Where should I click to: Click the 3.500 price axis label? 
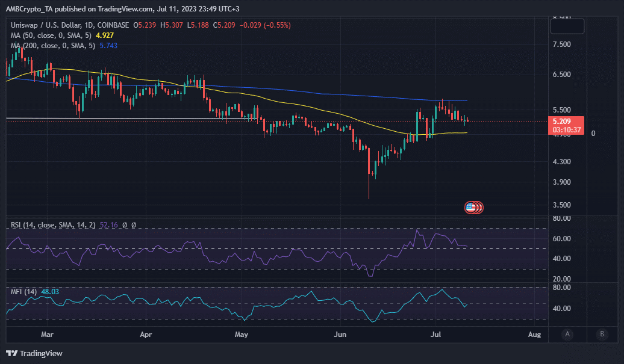(561, 205)
